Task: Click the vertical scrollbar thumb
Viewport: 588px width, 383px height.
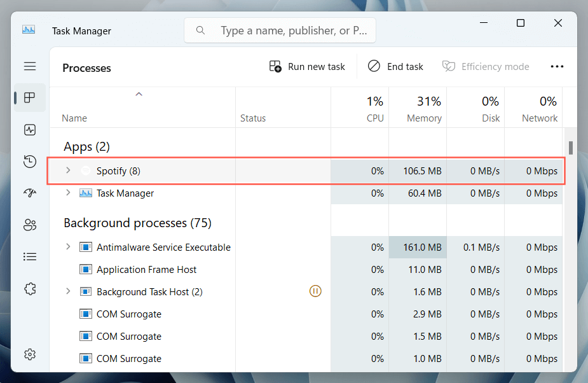Action: point(571,148)
